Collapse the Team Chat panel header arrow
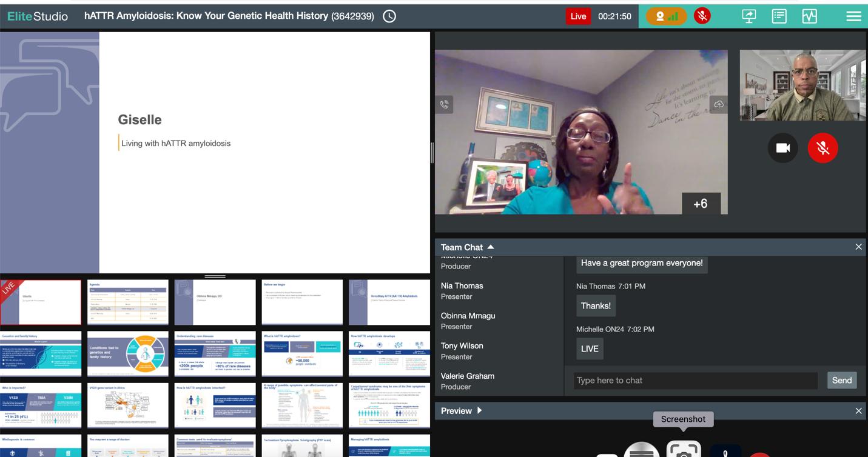The image size is (868, 457). click(x=491, y=247)
